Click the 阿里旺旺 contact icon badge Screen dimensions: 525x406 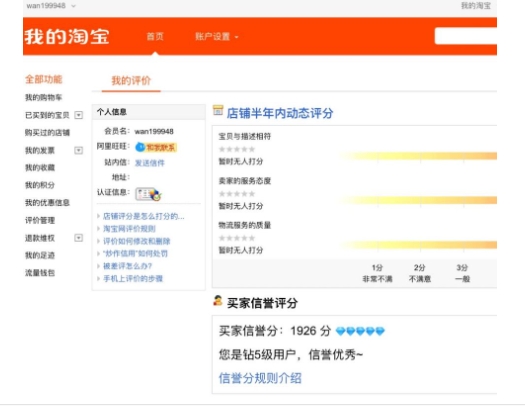tap(156, 147)
